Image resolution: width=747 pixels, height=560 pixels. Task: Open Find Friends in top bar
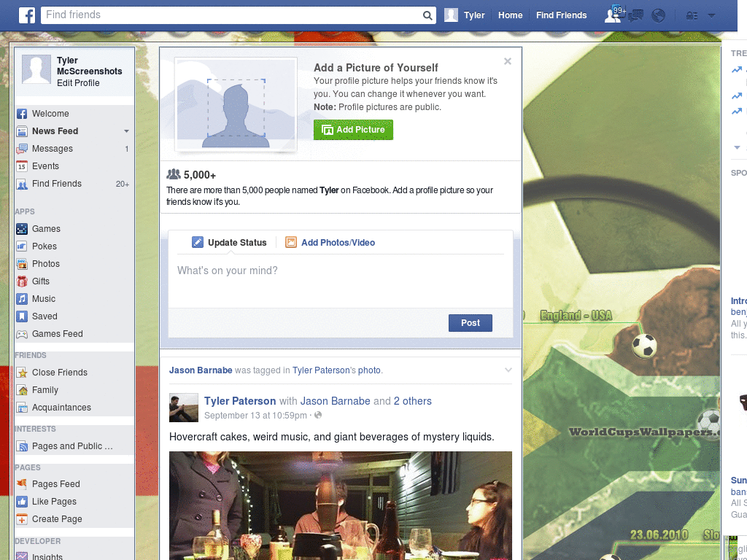(561, 15)
